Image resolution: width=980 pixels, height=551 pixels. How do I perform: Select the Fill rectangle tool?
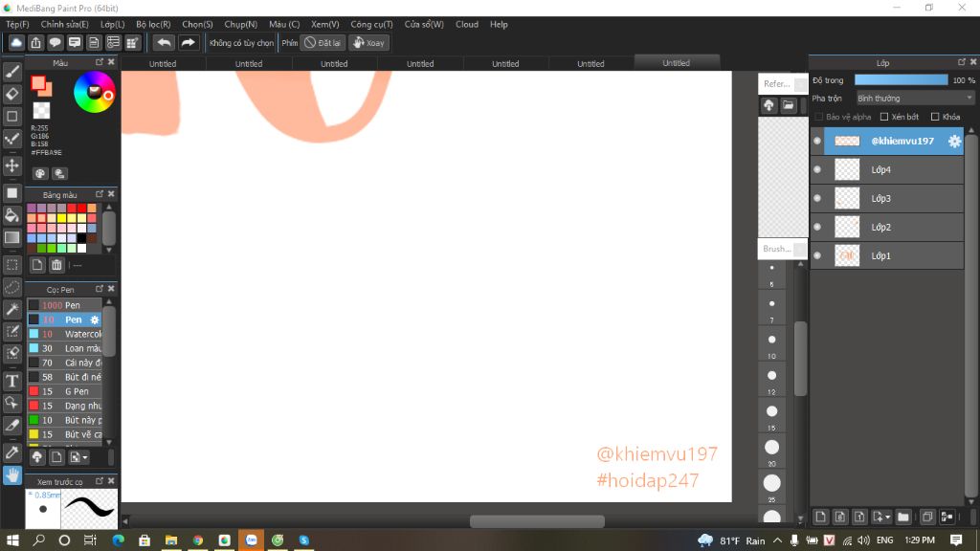[x=11, y=193]
